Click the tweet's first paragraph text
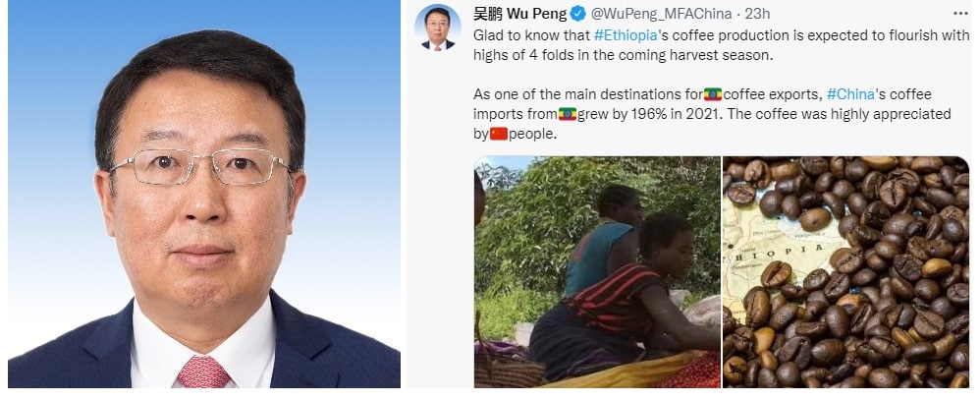 tap(722, 45)
